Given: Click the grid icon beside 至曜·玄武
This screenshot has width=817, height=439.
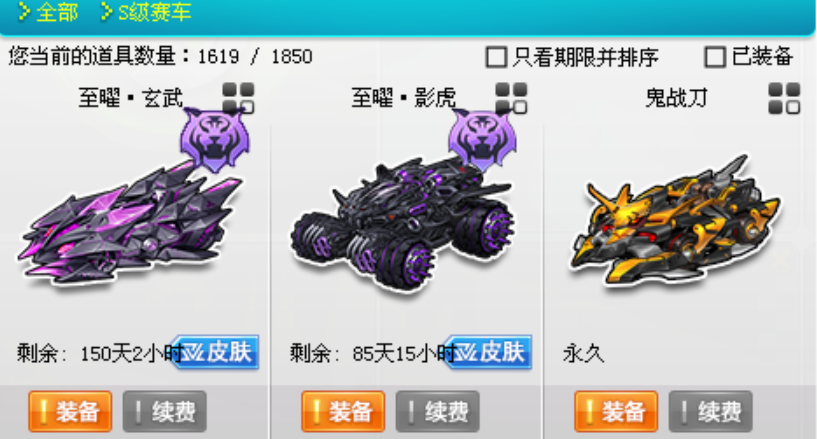Looking at the screenshot, I should [x=238, y=98].
